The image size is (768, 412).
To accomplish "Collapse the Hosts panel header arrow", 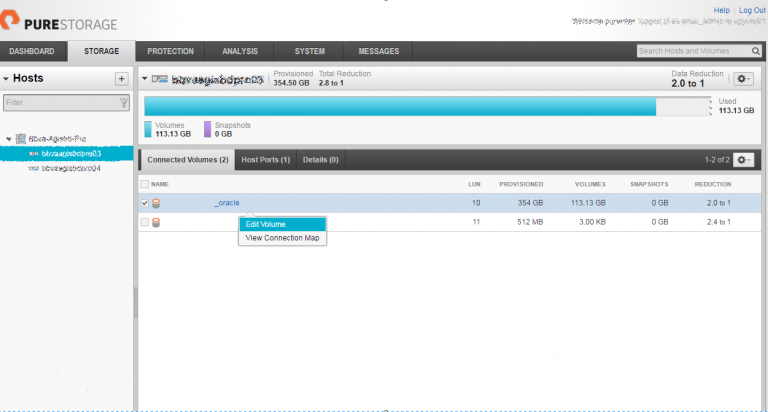I will coord(6,78).
